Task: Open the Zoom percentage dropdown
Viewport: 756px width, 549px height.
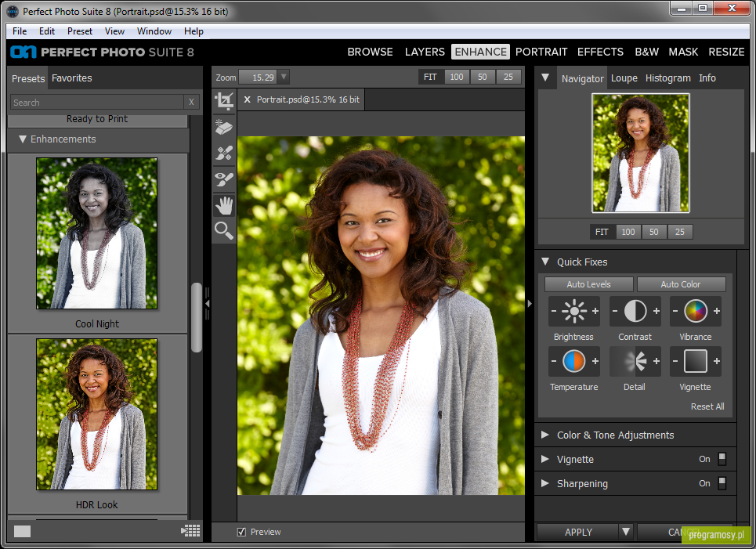Action: click(x=284, y=77)
